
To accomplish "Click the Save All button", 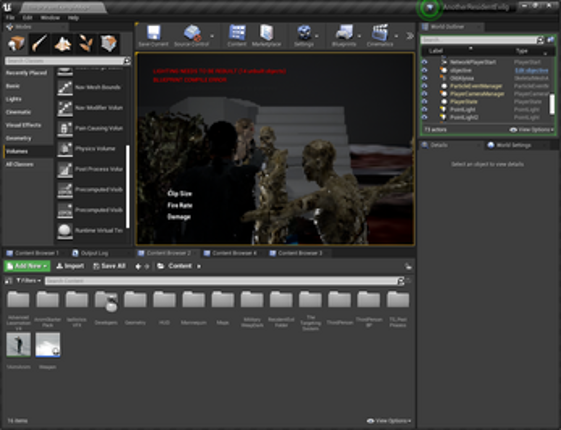I will [x=109, y=266].
